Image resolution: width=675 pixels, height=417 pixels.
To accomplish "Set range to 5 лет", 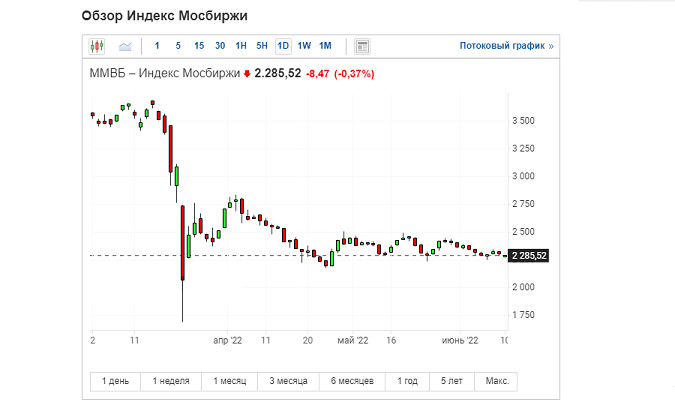I will pos(452,381).
